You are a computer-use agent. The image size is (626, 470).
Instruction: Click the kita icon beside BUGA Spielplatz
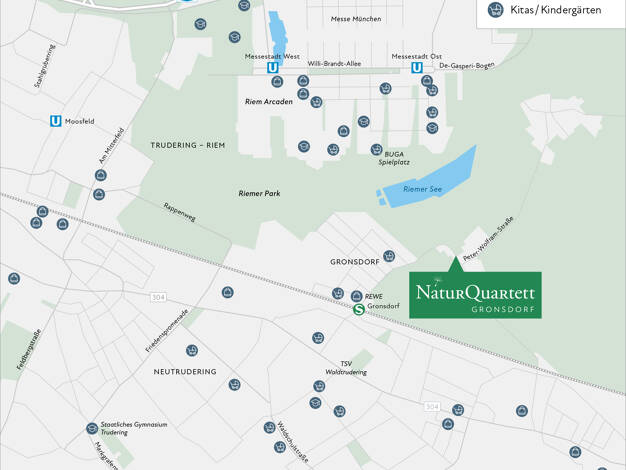[x=376, y=149]
